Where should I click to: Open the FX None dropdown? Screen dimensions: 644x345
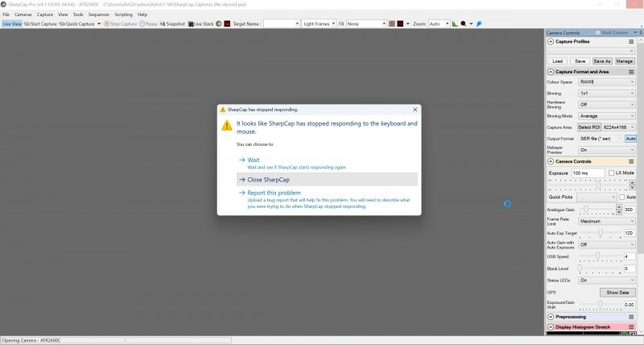point(366,24)
